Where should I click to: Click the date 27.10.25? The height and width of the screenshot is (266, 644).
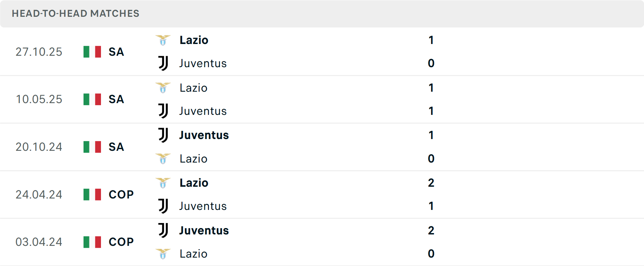(x=39, y=52)
